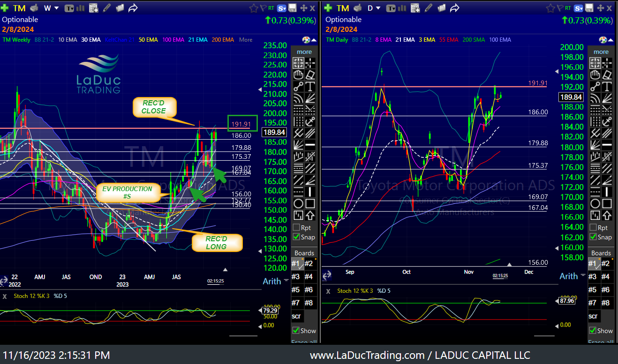Choose the text annotation tool in the weekly chart palette

tap(310, 86)
